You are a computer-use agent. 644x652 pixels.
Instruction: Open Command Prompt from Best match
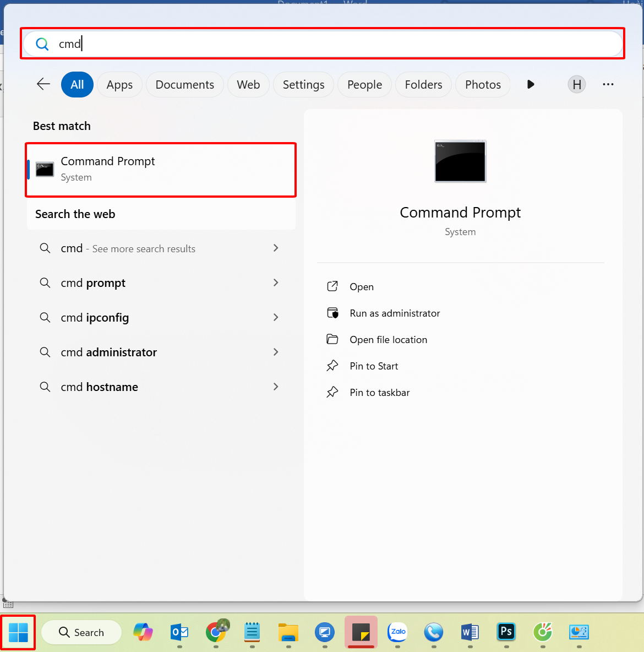coord(160,169)
